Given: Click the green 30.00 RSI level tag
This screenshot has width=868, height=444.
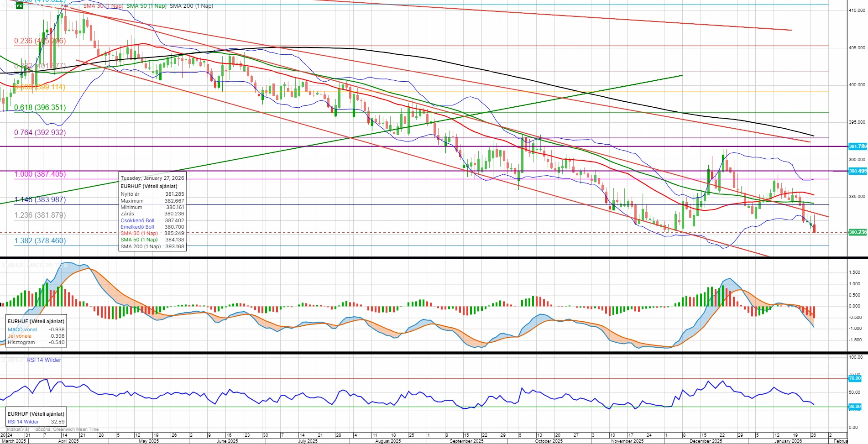Looking at the screenshot, I should tap(854, 407).
